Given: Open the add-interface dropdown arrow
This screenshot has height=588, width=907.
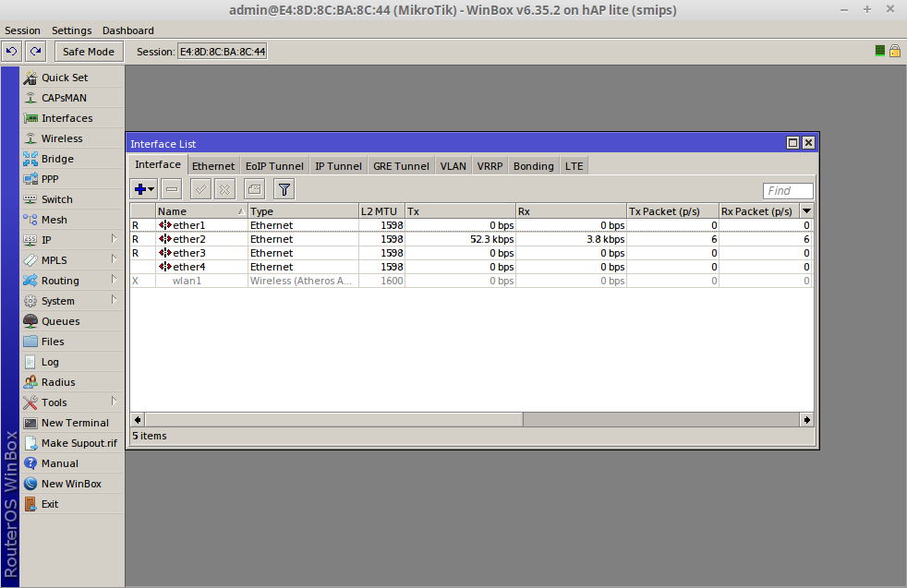Looking at the screenshot, I should click(x=151, y=188).
